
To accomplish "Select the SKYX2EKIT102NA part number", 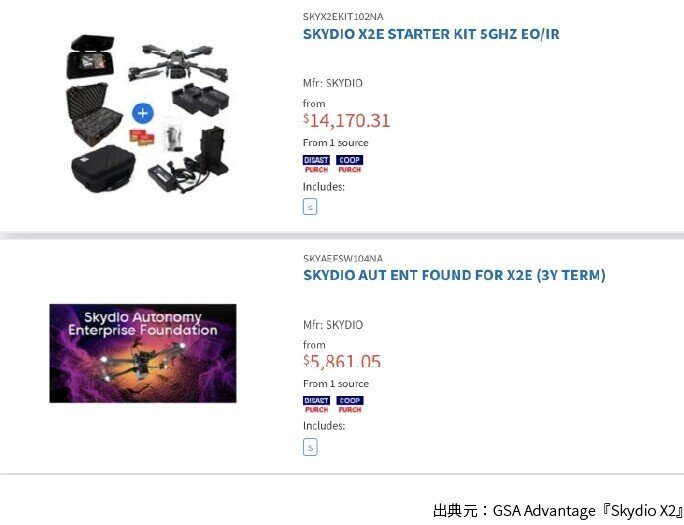I will pyautogui.click(x=343, y=17).
